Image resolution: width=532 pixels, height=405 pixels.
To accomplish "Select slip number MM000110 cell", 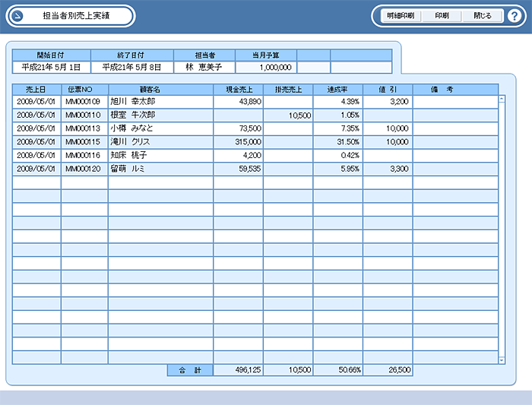I will tap(84, 115).
